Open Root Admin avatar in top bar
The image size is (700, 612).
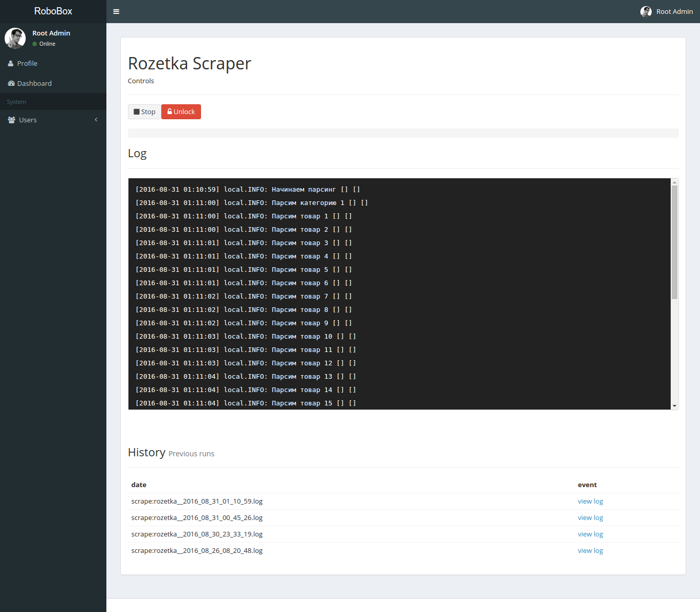pyautogui.click(x=646, y=11)
